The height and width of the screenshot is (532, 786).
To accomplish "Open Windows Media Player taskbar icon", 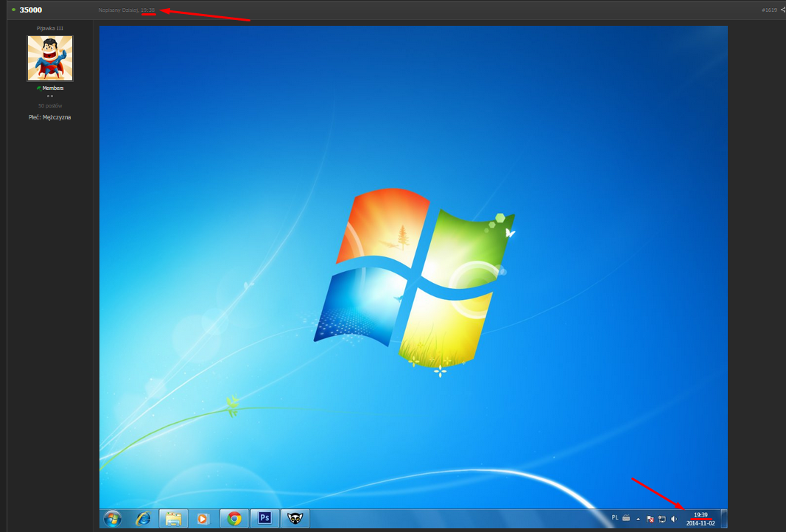I will [203, 519].
